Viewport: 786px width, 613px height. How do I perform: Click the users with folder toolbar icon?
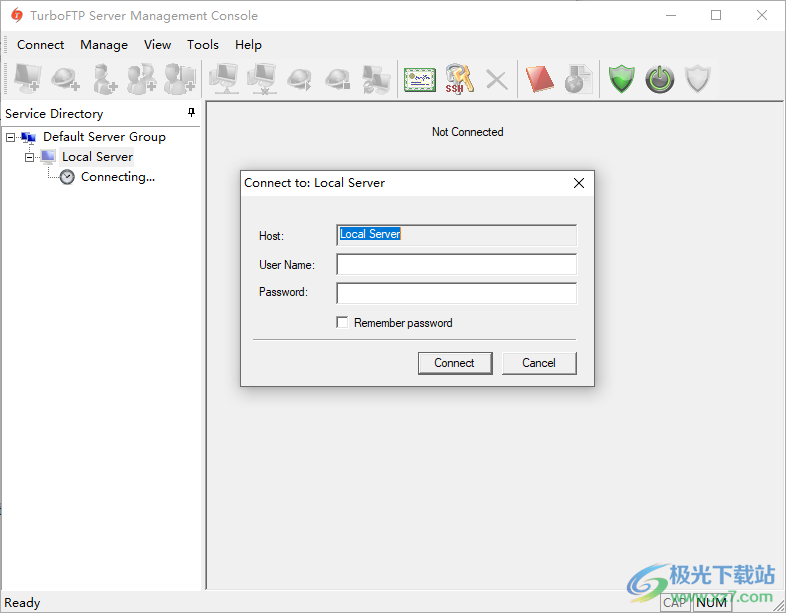click(x=180, y=79)
